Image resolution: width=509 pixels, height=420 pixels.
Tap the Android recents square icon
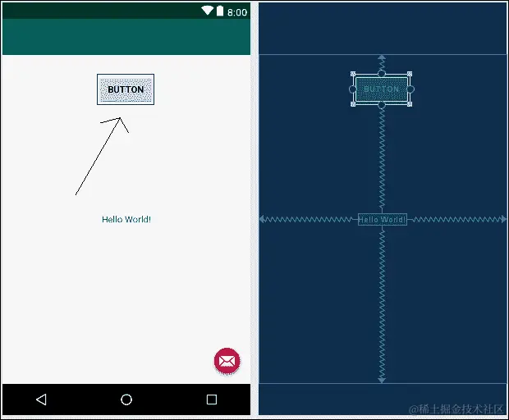click(x=212, y=399)
